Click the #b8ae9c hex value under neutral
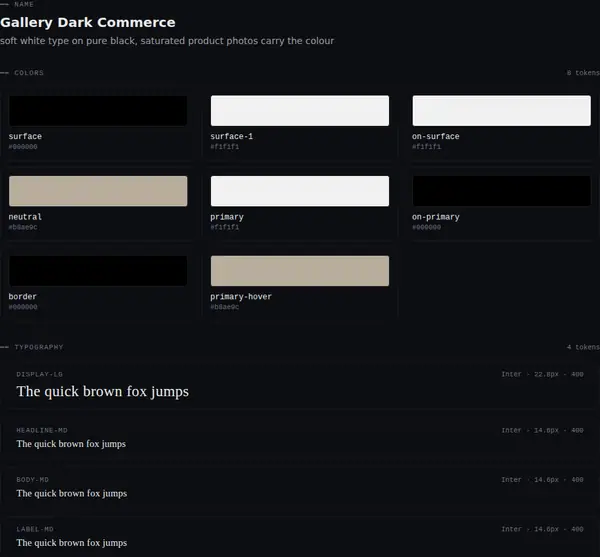Viewport: 600px width, 557px height. (23, 227)
